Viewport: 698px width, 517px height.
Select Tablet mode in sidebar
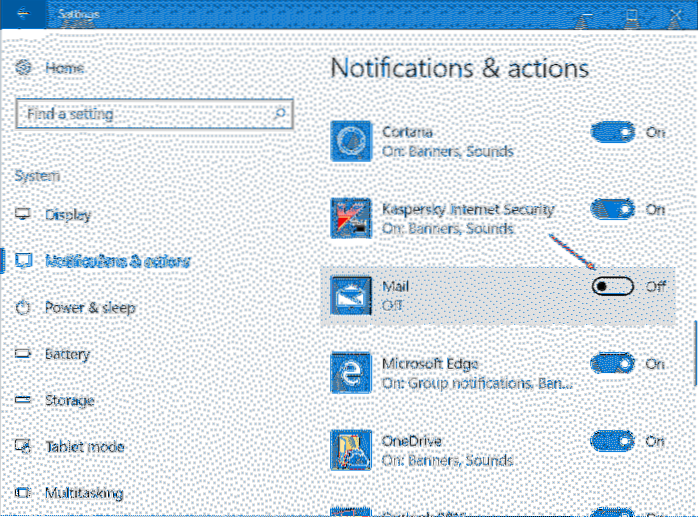coord(83,446)
